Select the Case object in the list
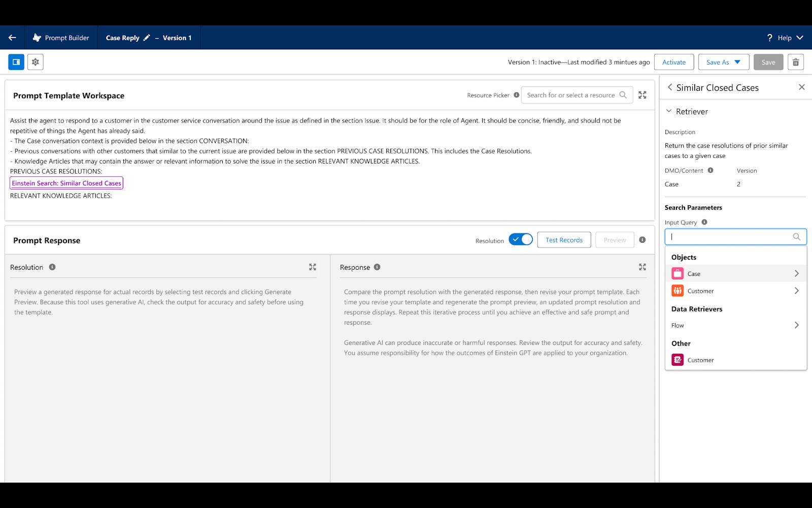 [x=736, y=274]
